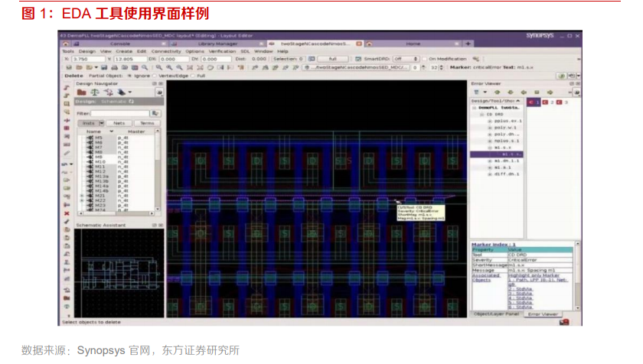Click the cross-probe icon in Design Navigator
The width and height of the screenshot is (643, 364).
coord(108,93)
